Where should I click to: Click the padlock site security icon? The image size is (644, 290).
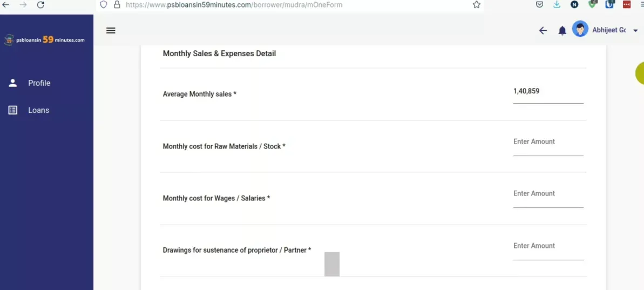click(x=117, y=5)
